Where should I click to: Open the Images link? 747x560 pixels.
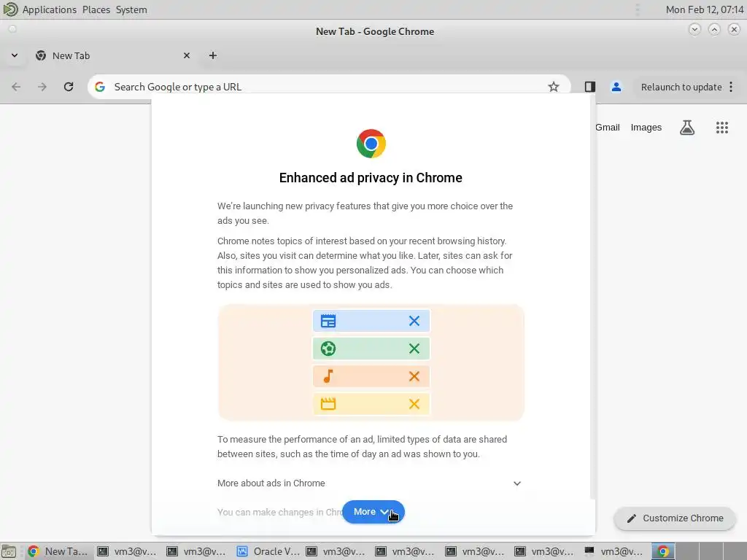pyautogui.click(x=646, y=127)
